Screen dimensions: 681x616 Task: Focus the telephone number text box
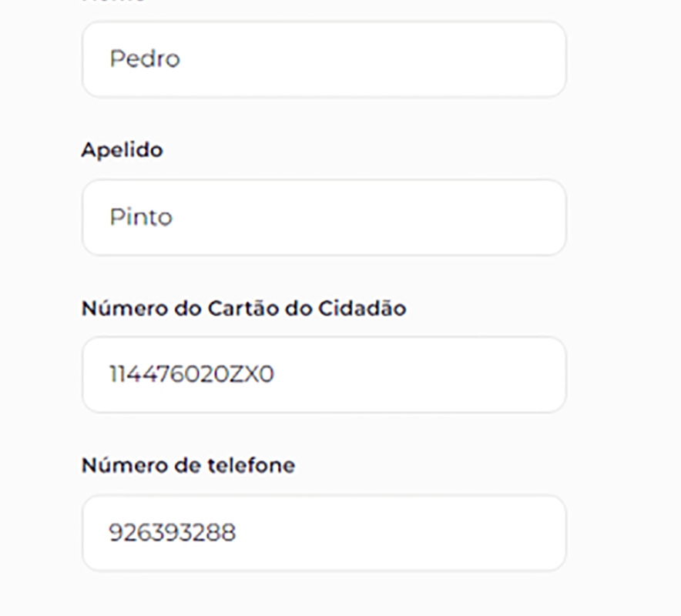324,533
